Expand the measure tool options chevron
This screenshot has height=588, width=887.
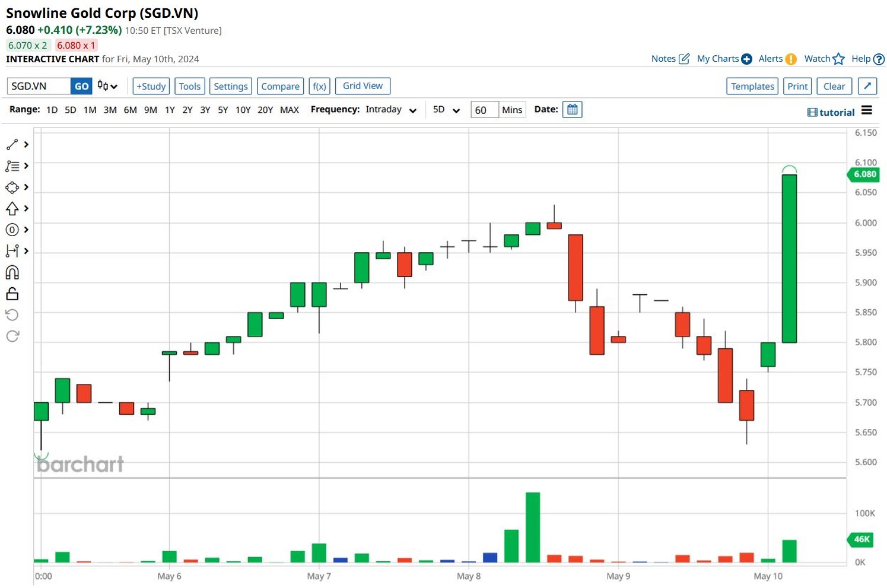pos(26,252)
